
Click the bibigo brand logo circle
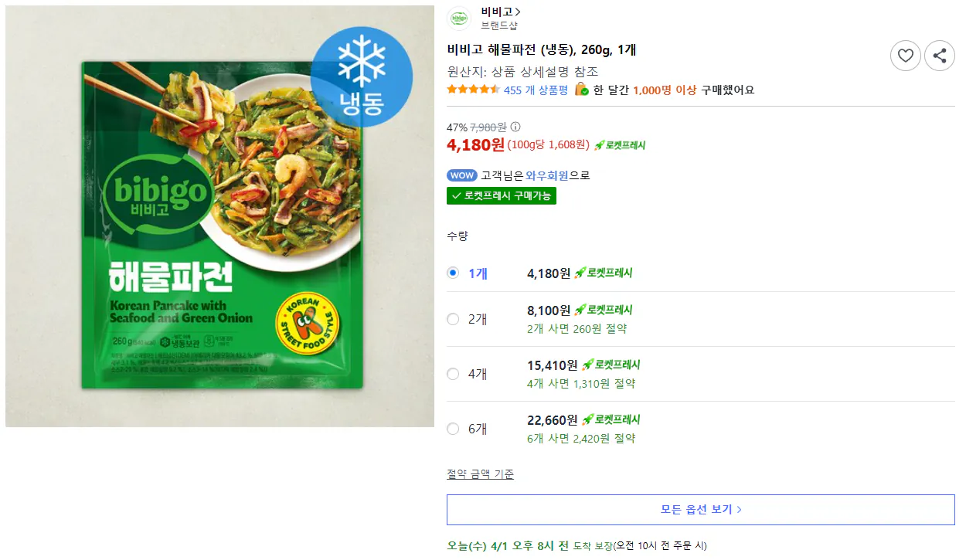tap(459, 19)
